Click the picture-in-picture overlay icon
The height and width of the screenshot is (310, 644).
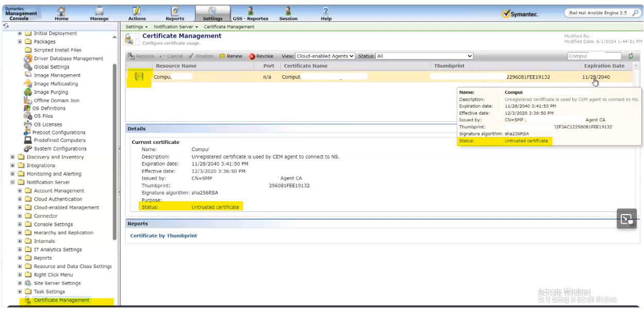626,219
